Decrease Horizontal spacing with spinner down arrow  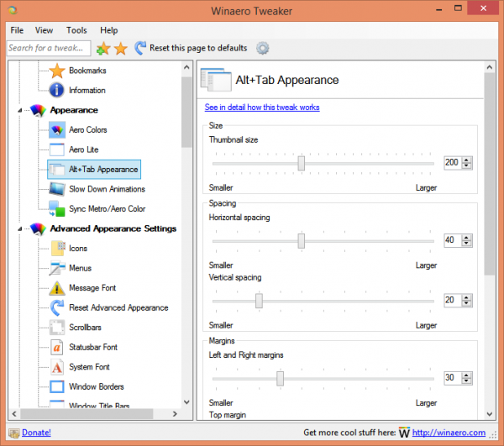point(466,244)
